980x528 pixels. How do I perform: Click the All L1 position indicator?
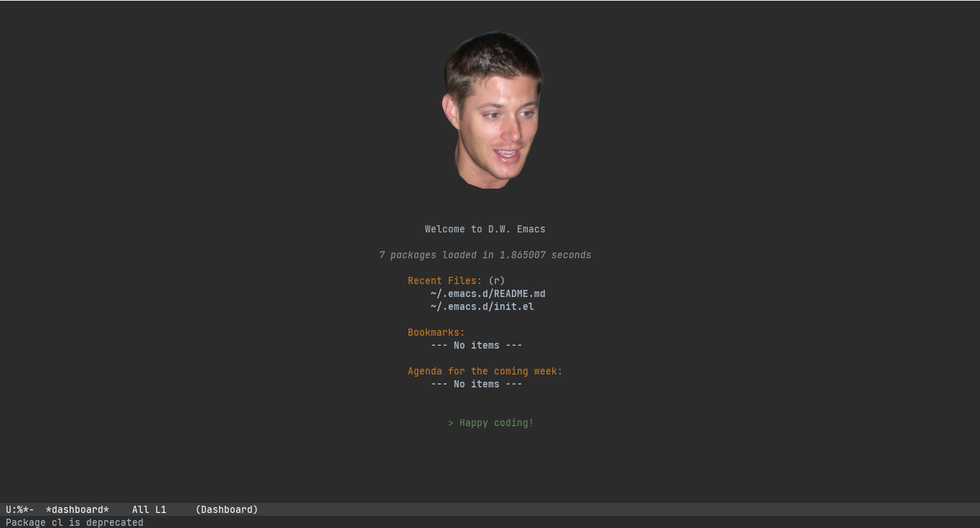[149, 509]
